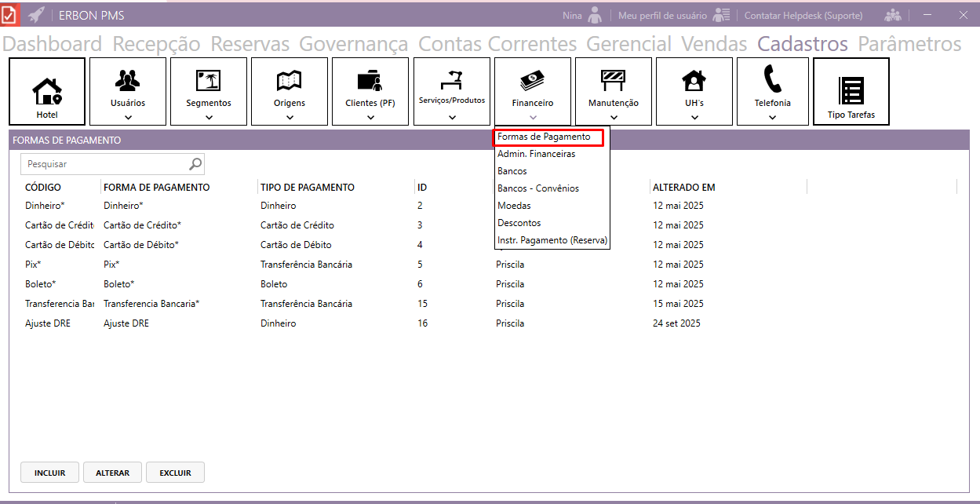The image size is (980, 504).
Task: Open Contatar Helpdesk (Suporte)
Action: pyautogui.click(x=803, y=16)
